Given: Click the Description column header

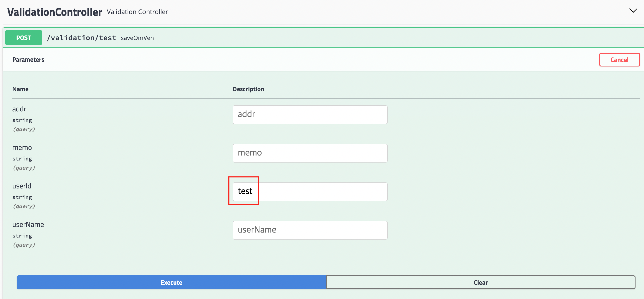Looking at the screenshot, I should pos(248,89).
